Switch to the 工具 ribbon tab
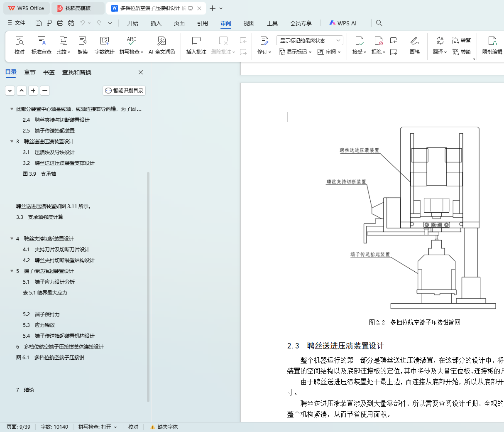Viewport: 504px width, 432px height. click(x=272, y=23)
